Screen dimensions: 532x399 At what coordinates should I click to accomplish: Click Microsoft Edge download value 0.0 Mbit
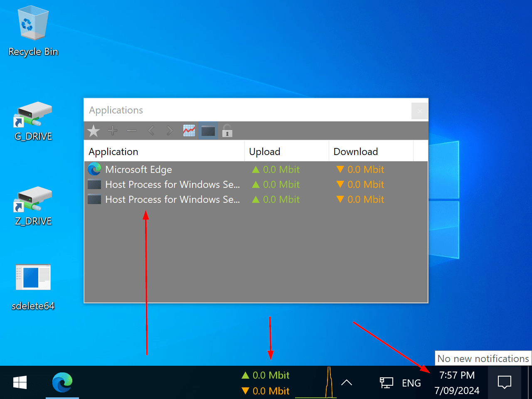pos(360,170)
